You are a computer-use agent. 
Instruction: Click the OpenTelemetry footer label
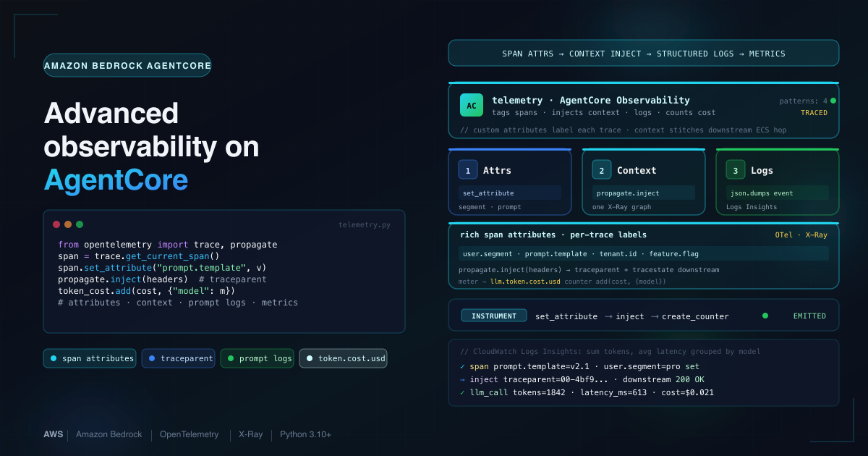pos(189,434)
